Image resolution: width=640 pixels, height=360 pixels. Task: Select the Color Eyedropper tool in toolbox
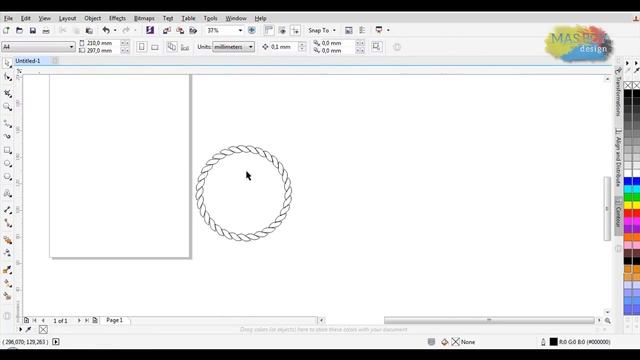pyautogui.click(x=7, y=270)
